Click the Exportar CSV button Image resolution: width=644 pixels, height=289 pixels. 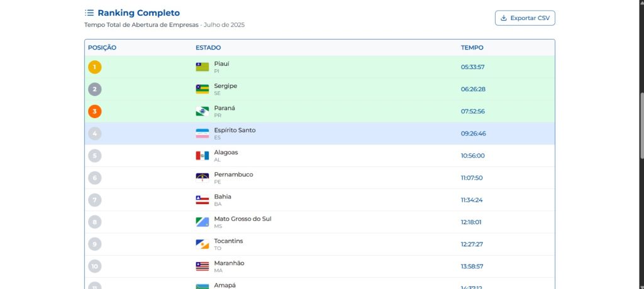click(525, 18)
